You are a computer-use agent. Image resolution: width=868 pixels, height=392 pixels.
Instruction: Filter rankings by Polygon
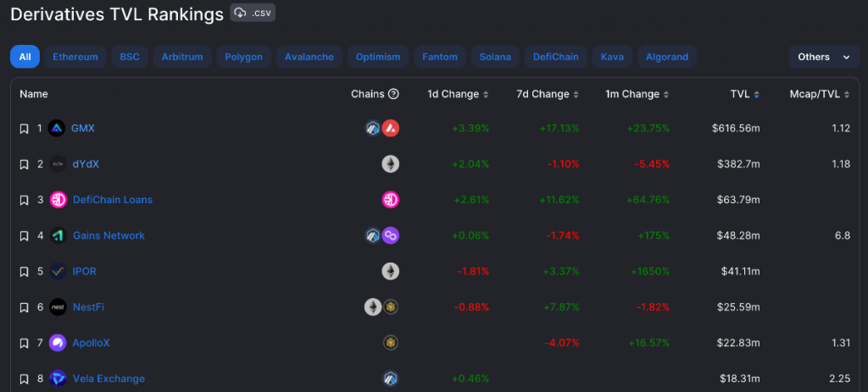click(243, 57)
